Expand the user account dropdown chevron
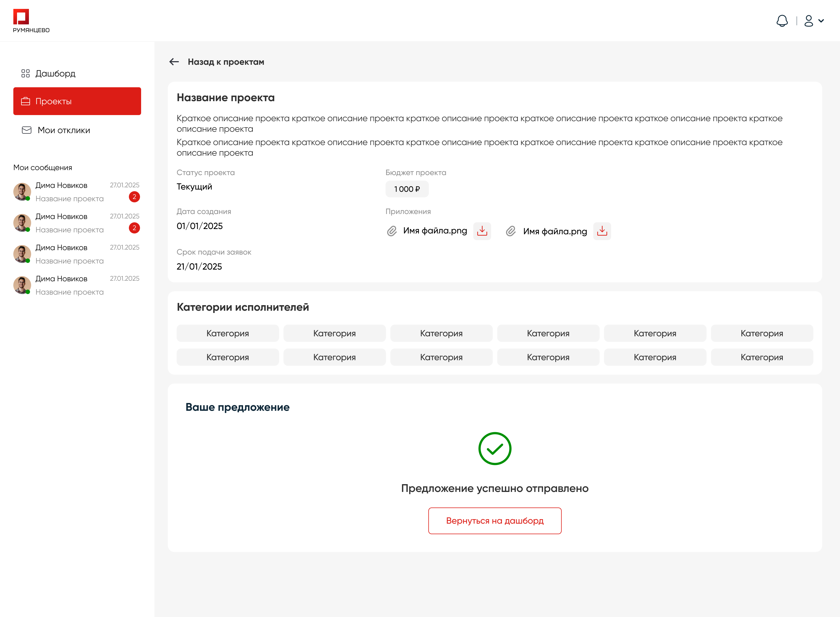The height and width of the screenshot is (617, 840). click(821, 21)
